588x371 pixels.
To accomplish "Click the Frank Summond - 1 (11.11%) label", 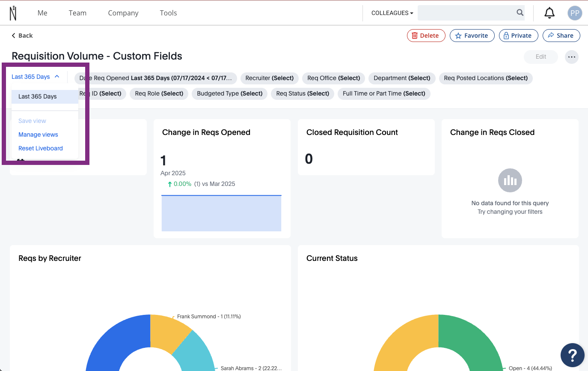I will tap(209, 317).
